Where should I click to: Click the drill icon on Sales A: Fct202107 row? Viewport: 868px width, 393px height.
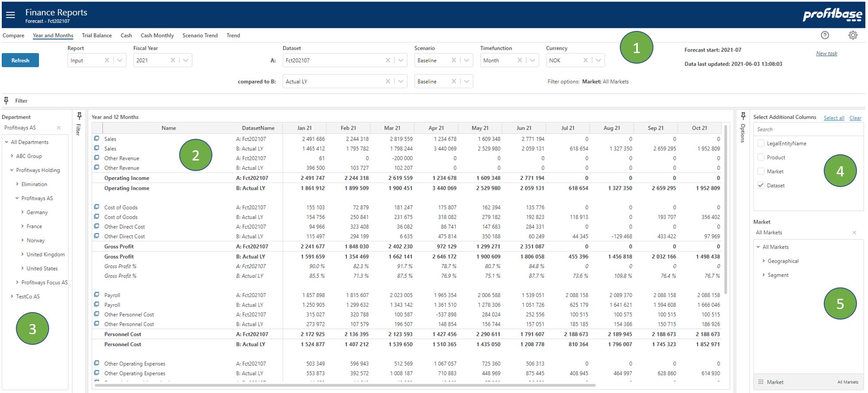[96, 138]
